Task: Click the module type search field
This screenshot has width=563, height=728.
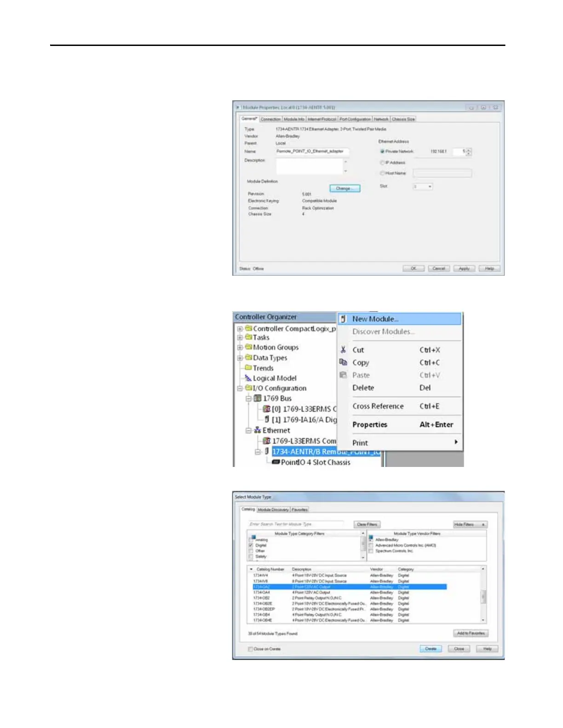Action: coord(296,524)
